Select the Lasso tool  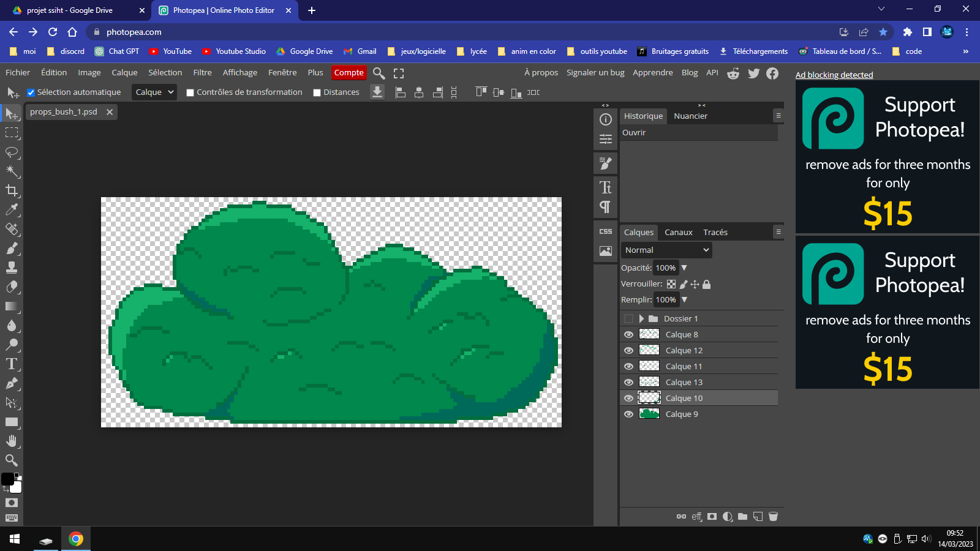pos(12,152)
